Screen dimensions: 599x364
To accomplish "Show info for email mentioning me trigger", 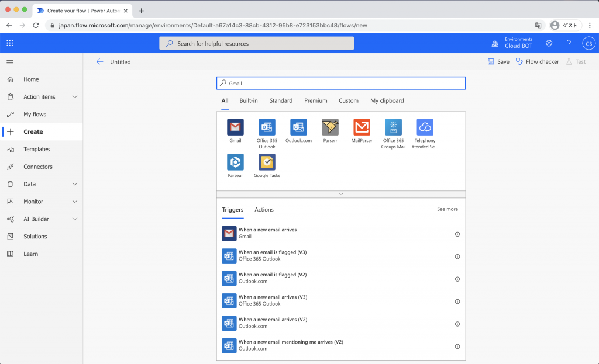I will (457, 346).
